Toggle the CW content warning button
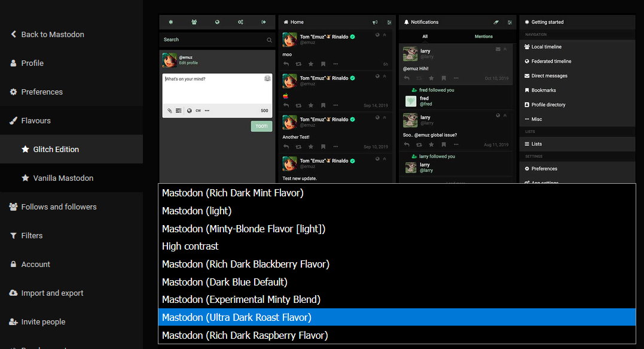 tap(199, 111)
